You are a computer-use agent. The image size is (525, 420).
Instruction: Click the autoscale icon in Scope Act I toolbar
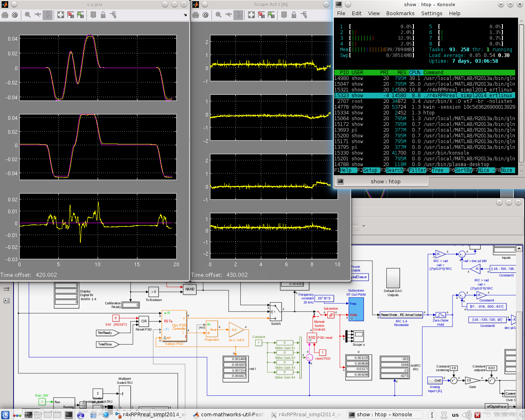pyautogui.click(x=251, y=15)
